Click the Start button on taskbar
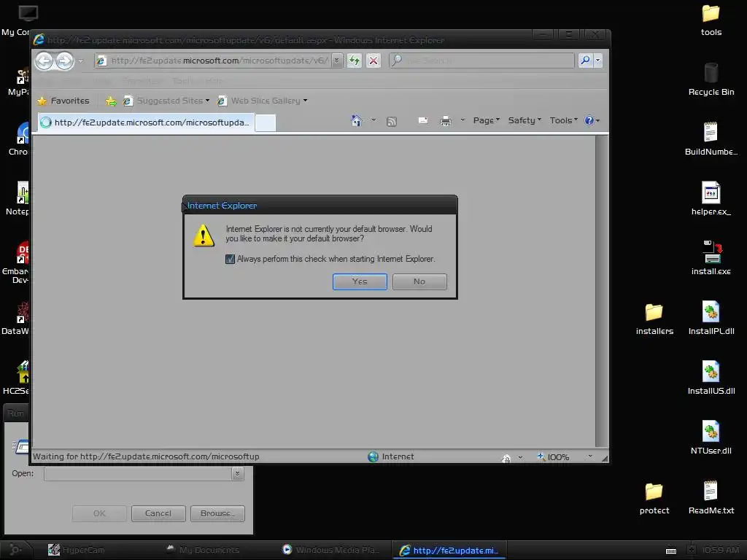 point(16,550)
